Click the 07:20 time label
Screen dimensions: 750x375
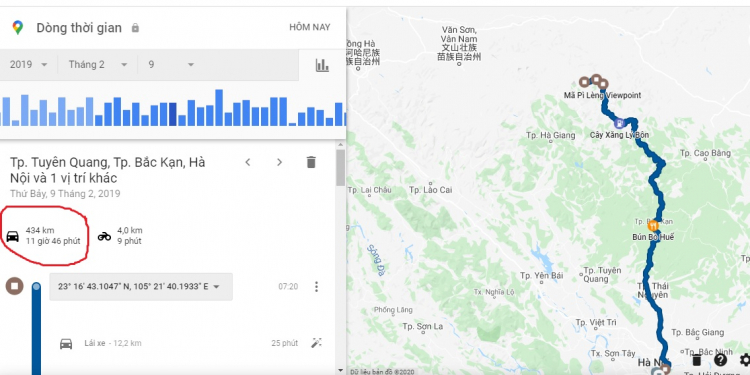point(288,287)
